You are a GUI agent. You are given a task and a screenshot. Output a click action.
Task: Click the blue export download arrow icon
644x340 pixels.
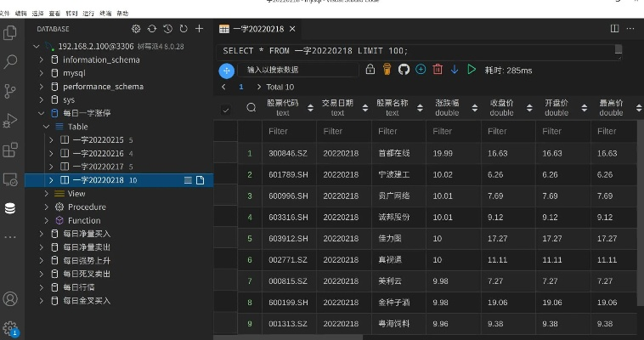click(x=455, y=69)
